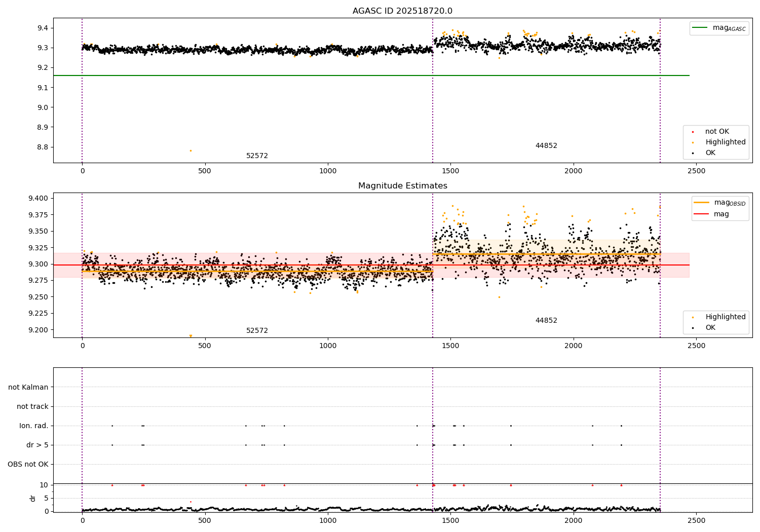Image resolution: width=760 pixels, height=532 pixels.
Task: Click the '1500' x-tick of the Magnitude Estimates plot
Action: coord(450,346)
